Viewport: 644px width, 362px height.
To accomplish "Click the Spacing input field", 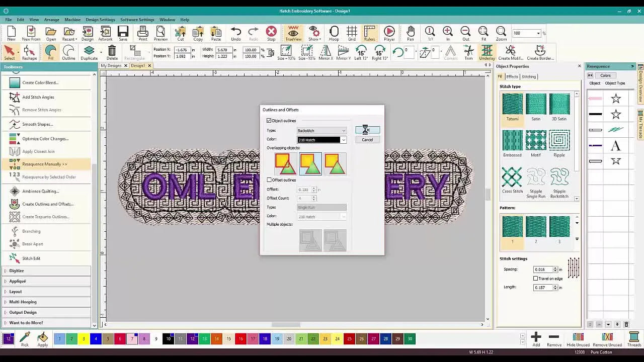I will click(543, 269).
